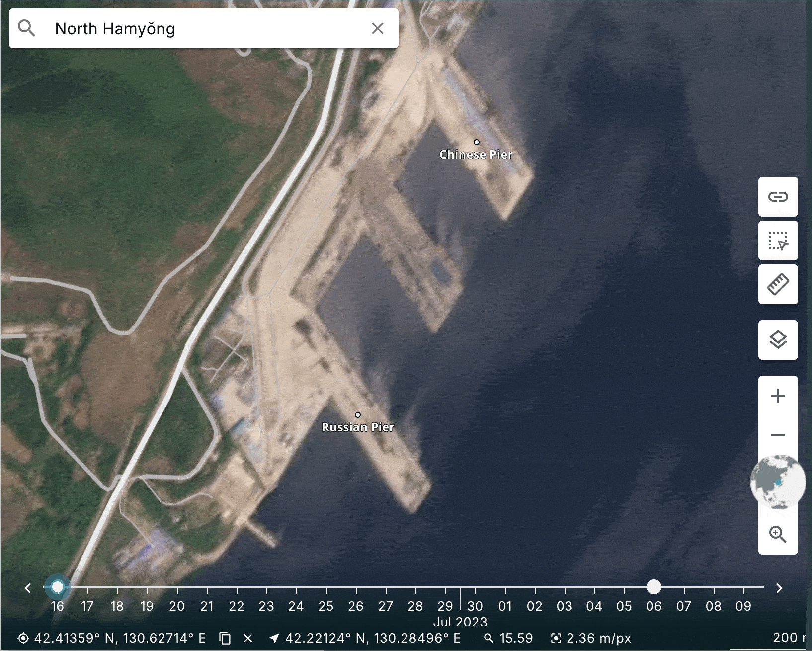The width and height of the screenshot is (812, 651).
Task: Jump the timeline to date 29
Action: (445, 606)
